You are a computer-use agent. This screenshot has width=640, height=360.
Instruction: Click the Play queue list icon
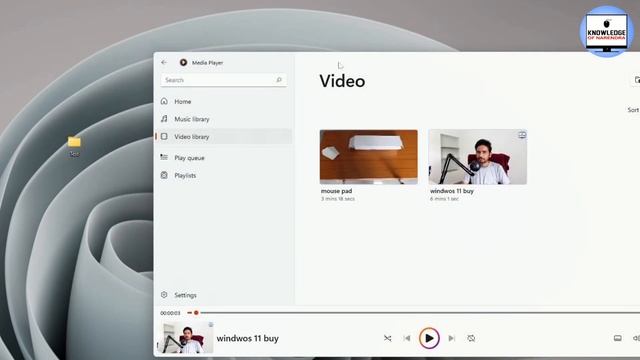click(x=164, y=157)
